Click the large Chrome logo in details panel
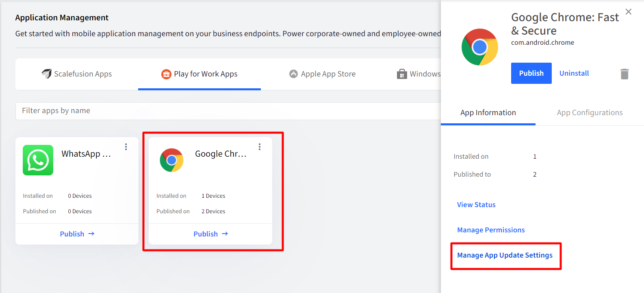This screenshot has height=293, width=644. (x=480, y=47)
